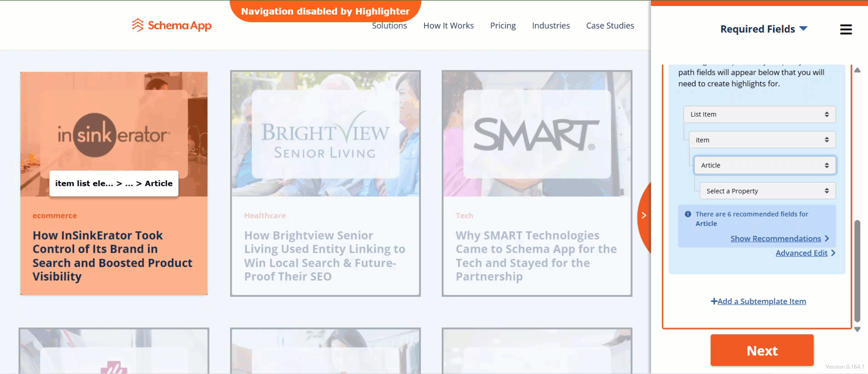This screenshot has height=374, width=868.
Task: Click chevron next to Show Recommendations
Action: [x=827, y=238]
